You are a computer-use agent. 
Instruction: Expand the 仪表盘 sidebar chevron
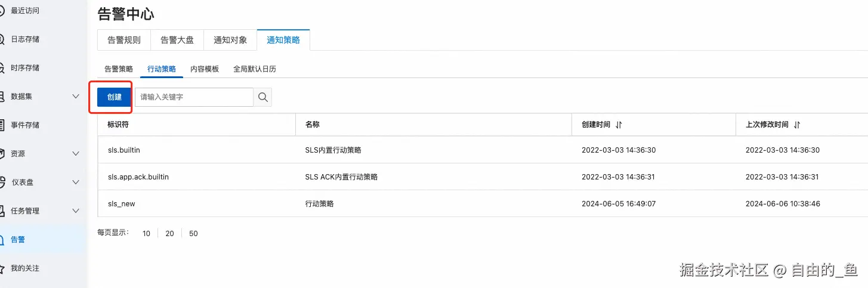[76, 182]
